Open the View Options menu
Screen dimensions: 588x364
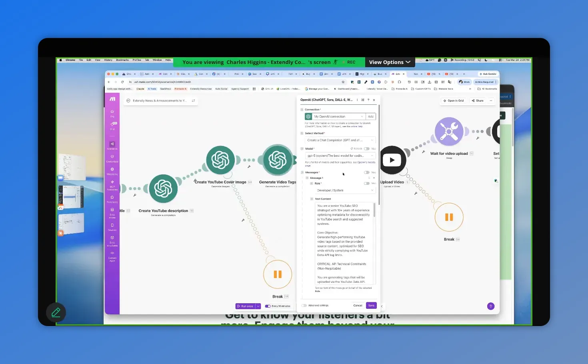389,62
